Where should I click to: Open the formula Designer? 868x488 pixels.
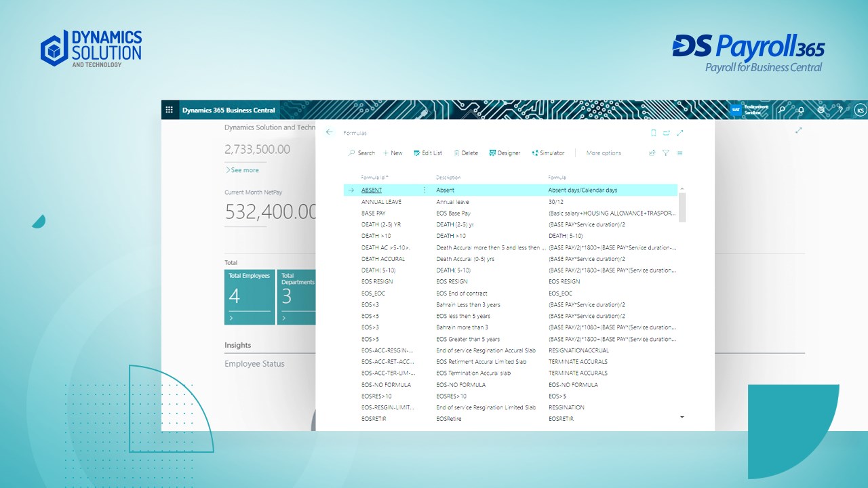coord(505,153)
